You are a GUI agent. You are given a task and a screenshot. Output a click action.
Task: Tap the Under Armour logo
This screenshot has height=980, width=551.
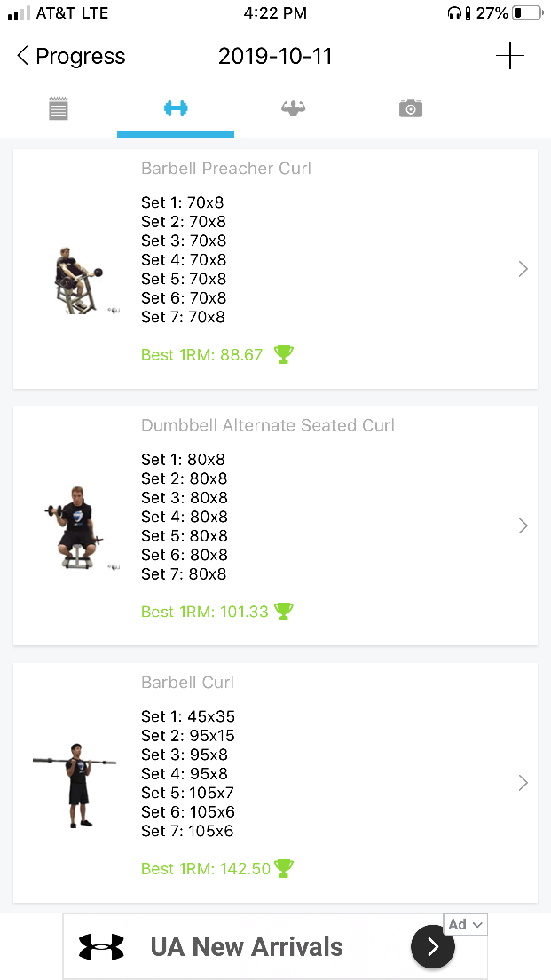[101, 947]
